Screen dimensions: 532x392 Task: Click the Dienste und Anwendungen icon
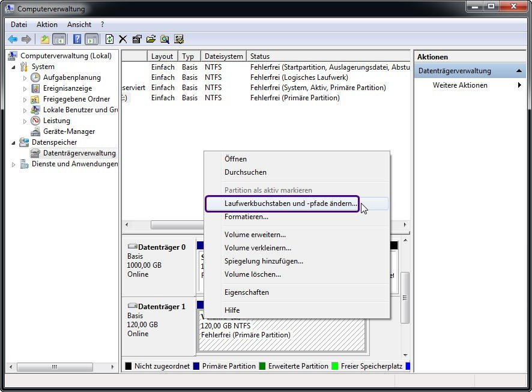[24, 164]
